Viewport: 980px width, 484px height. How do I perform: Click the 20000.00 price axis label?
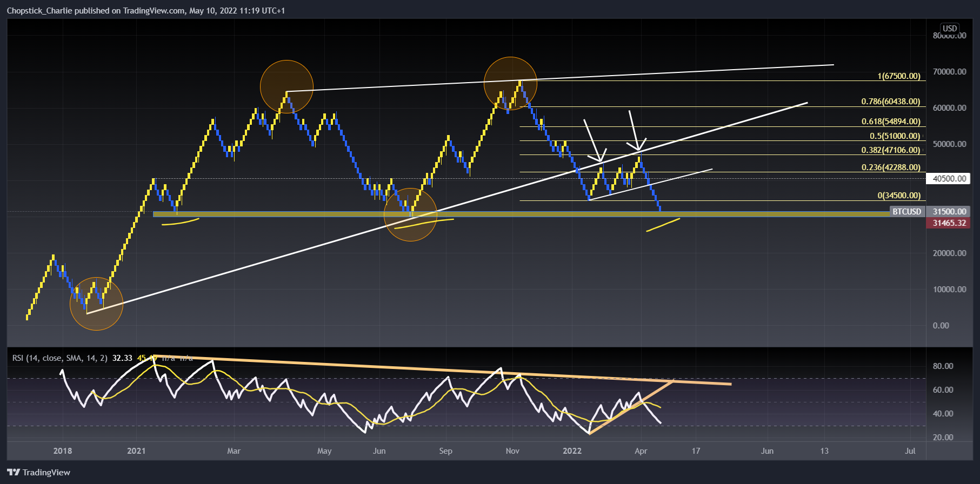click(x=949, y=253)
